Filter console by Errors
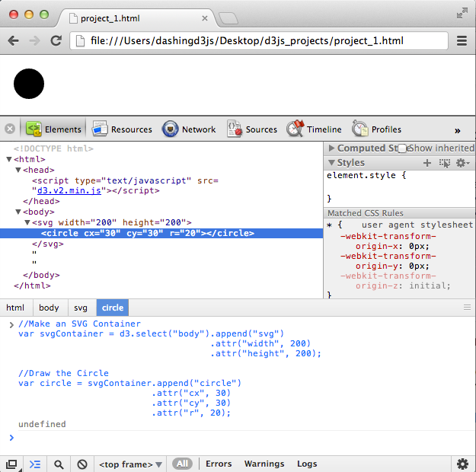 pos(219,464)
